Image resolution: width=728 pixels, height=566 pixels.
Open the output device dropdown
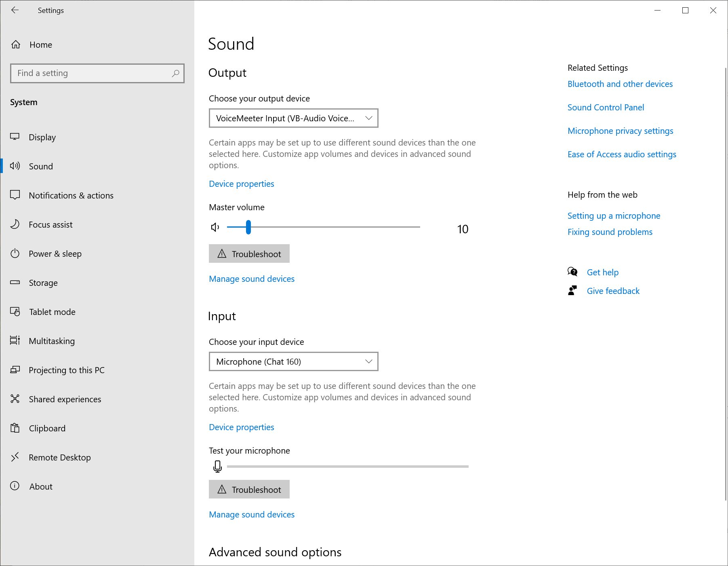294,118
